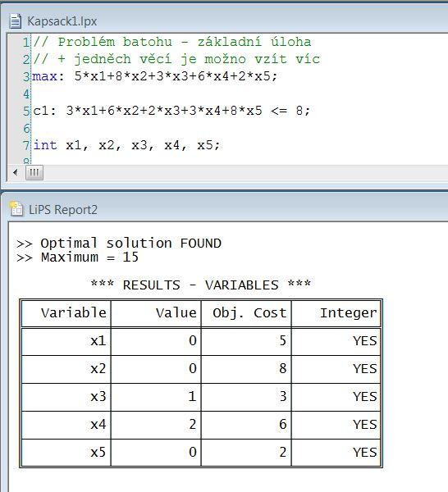
Task: Select the Kapsack1.lpx window title
Action: pos(62,21)
